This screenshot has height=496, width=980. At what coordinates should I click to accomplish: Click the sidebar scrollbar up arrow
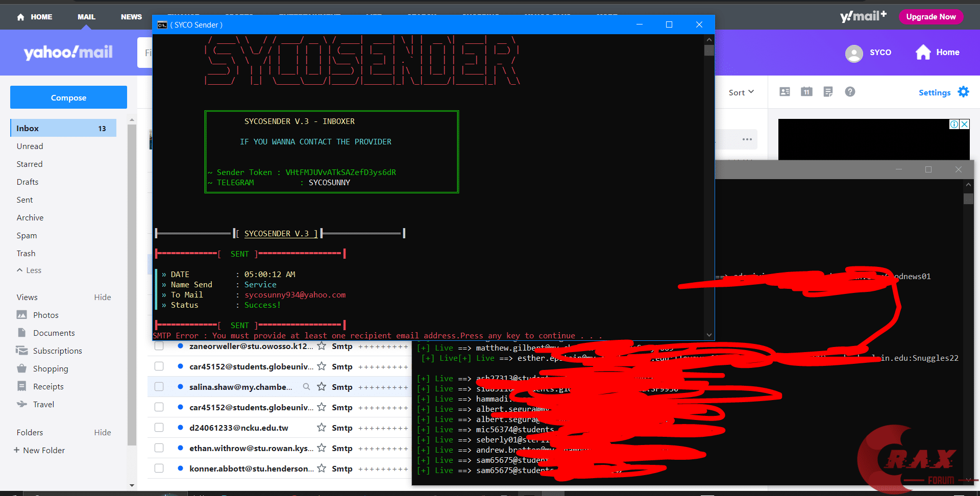click(132, 120)
